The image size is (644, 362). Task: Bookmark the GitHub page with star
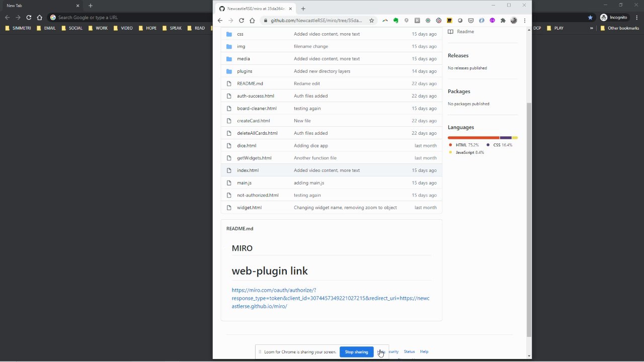click(x=372, y=21)
